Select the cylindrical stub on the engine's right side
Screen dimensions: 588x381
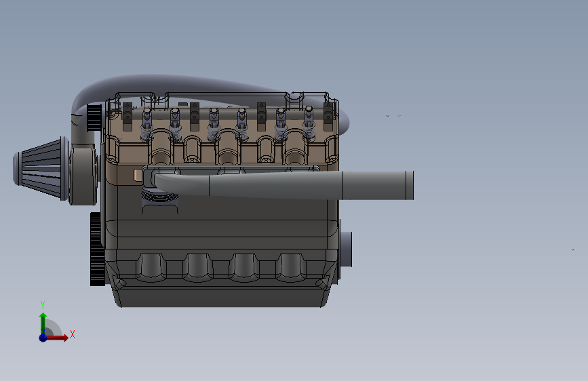tap(346, 249)
